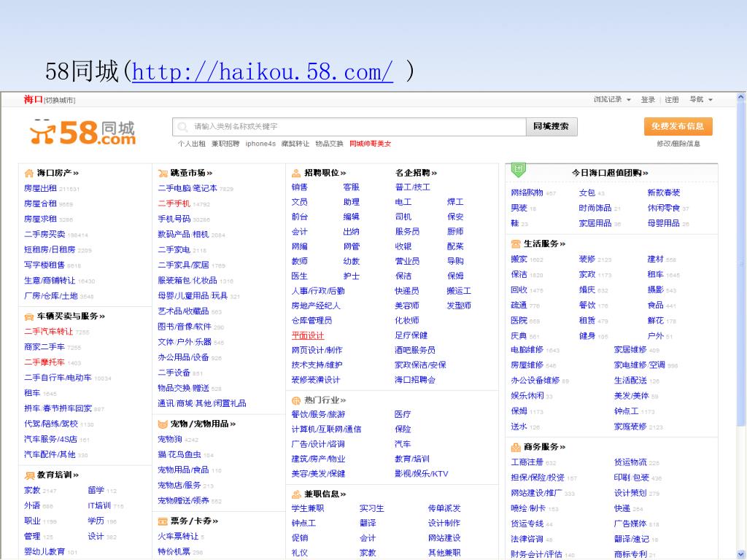Click 切换城市 to switch city
This screenshot has width=747, height=560.
[60, 101]
